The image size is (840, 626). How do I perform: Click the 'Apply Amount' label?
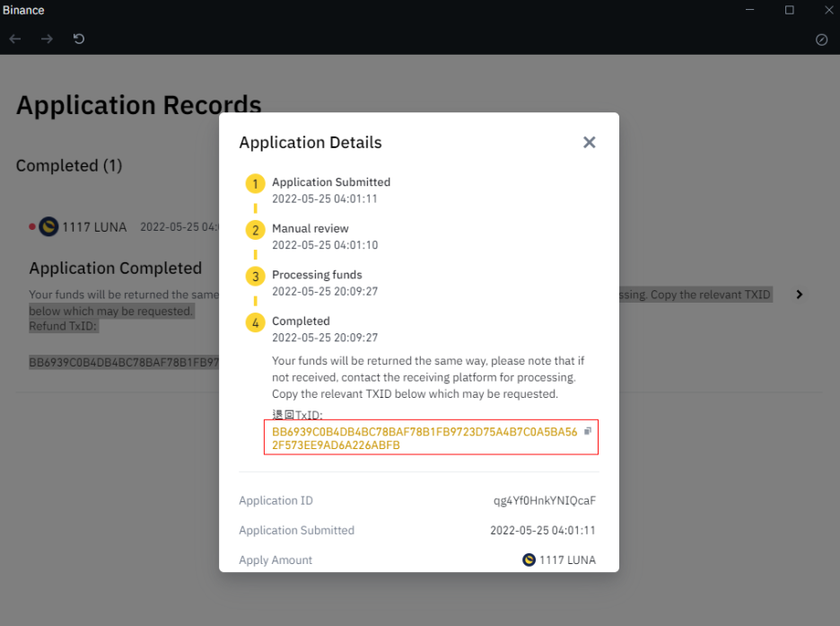click(x=276, y=560)
